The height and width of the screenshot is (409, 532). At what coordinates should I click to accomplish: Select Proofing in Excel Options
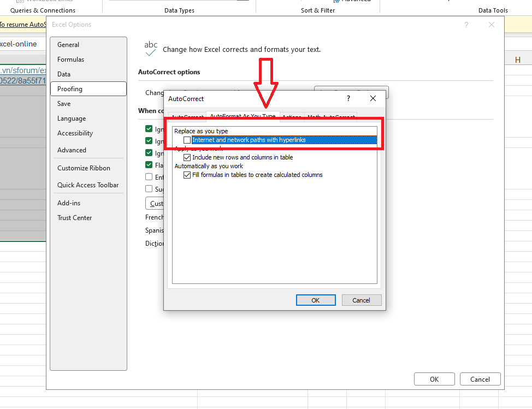tap(88, 89)
